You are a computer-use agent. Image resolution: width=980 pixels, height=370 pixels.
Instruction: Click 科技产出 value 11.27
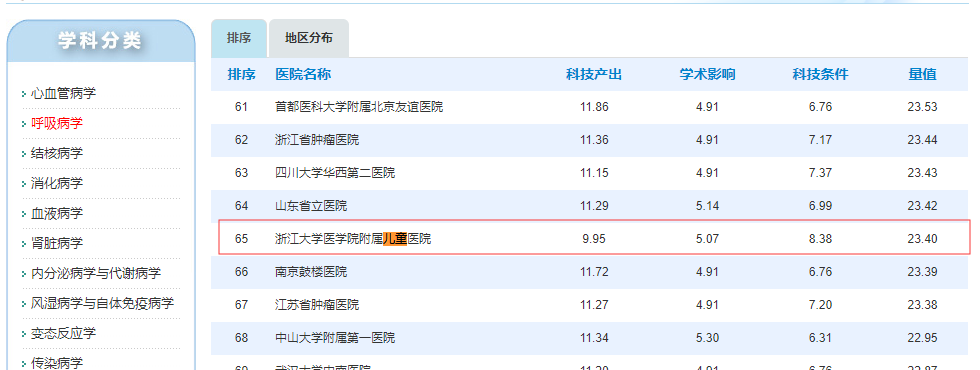tap(594, 305)
